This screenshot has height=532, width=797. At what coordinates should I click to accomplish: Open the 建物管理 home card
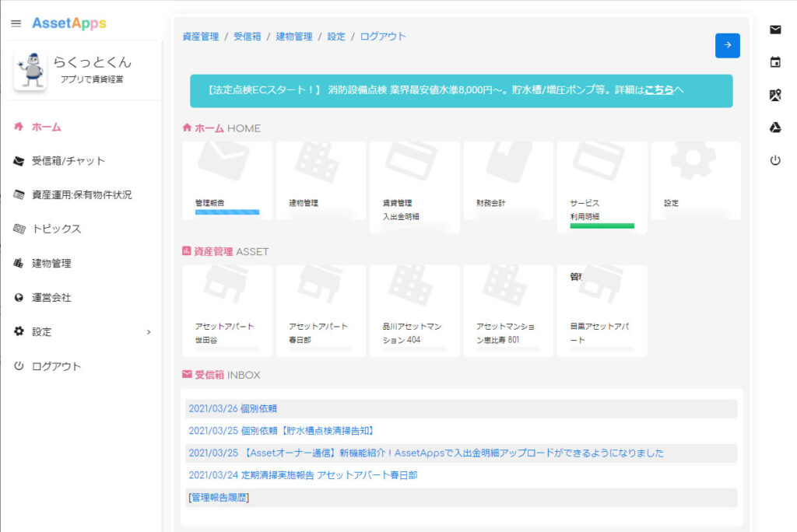(x=321, y=181)
